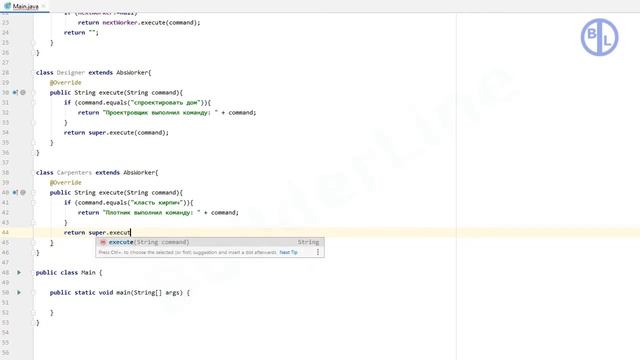Viewport: 640px width, 360px height.
Task: Click the @ gutter icon on line 30
Action: 23,93
